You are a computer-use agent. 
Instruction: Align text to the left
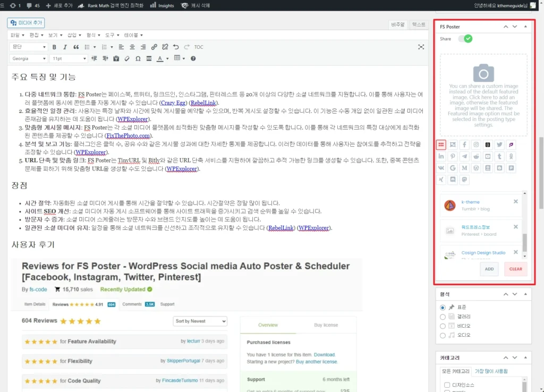121,47
